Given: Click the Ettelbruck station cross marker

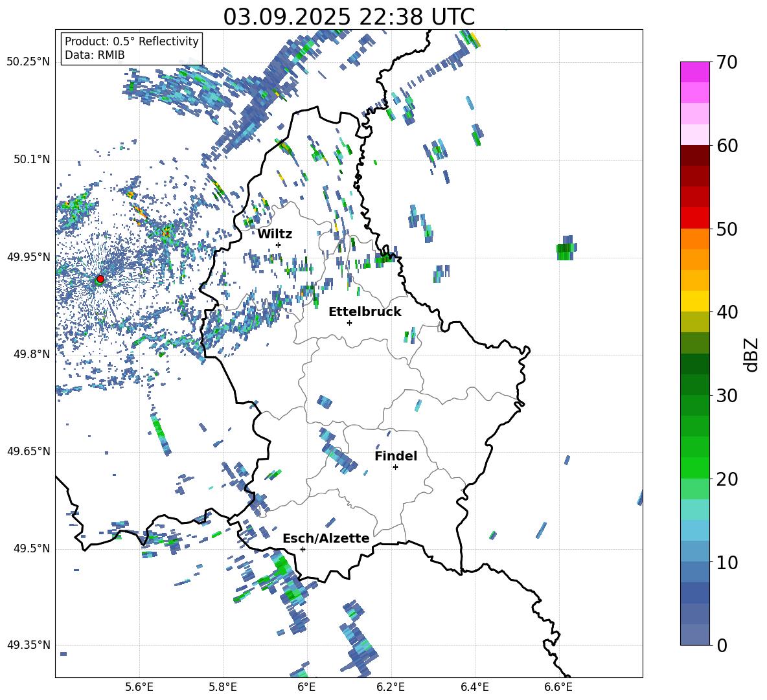Looking at the screenshot, I should (349, 322).
